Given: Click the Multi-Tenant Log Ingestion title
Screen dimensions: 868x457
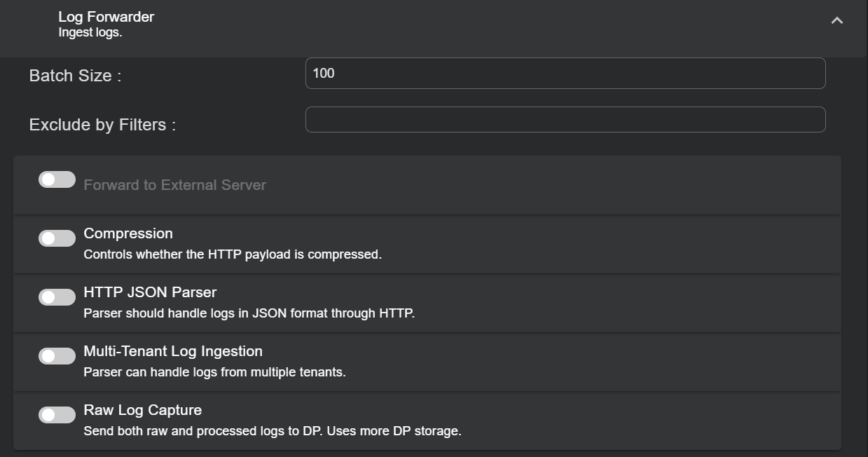Looking at the screenshot, I should 172,351.
